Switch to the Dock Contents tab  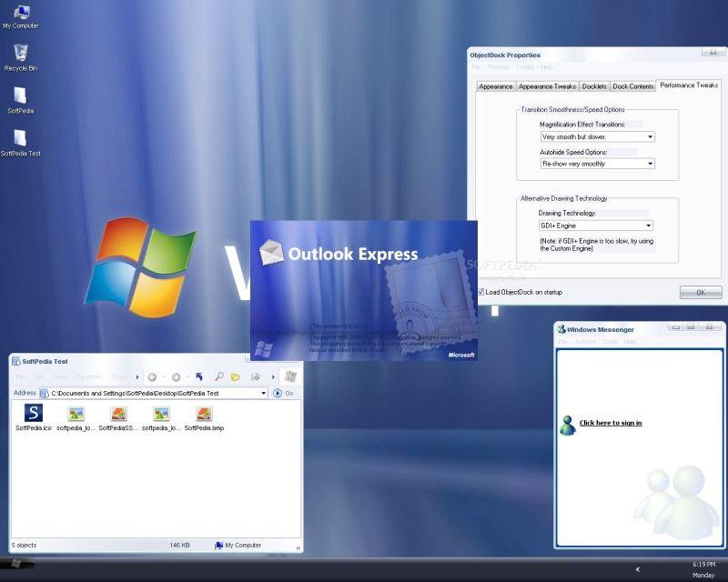click(x=632, y=86)
